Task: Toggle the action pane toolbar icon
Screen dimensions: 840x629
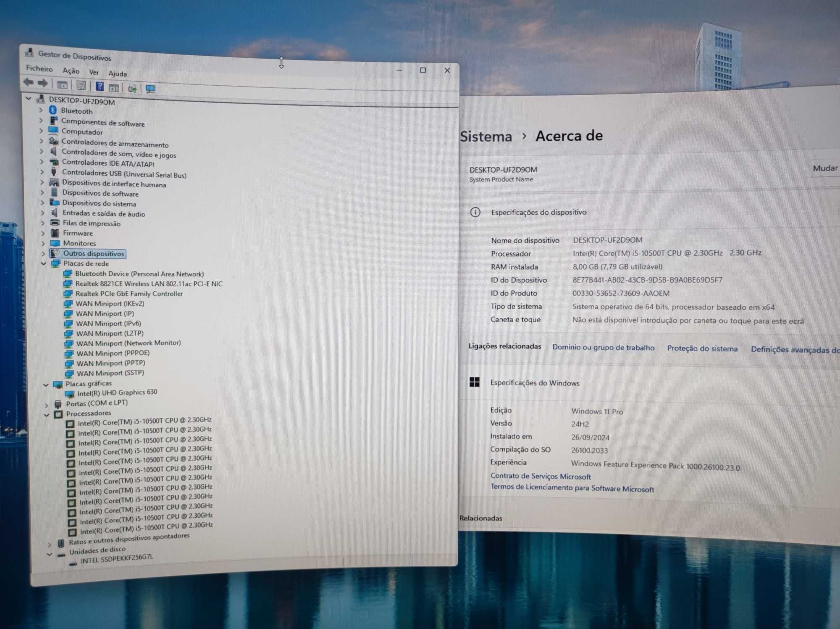Action: [114, 87]
